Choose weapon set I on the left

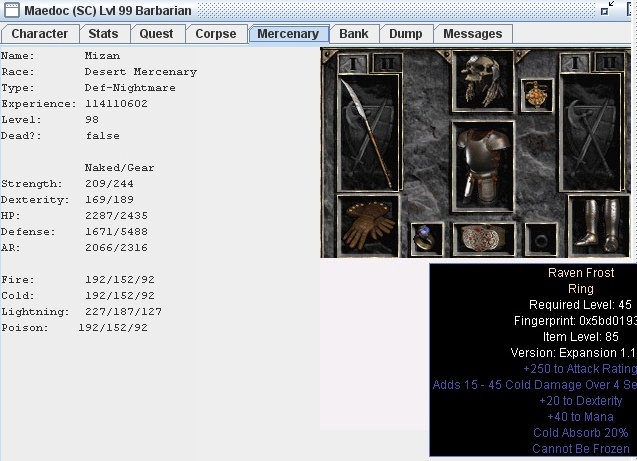tap(353, 63)
